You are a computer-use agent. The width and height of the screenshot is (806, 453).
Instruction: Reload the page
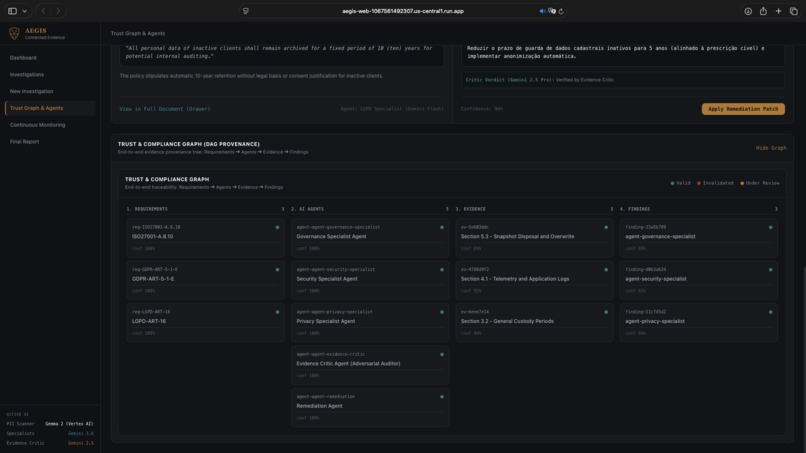pyautogui.click(x=561, y=11)
